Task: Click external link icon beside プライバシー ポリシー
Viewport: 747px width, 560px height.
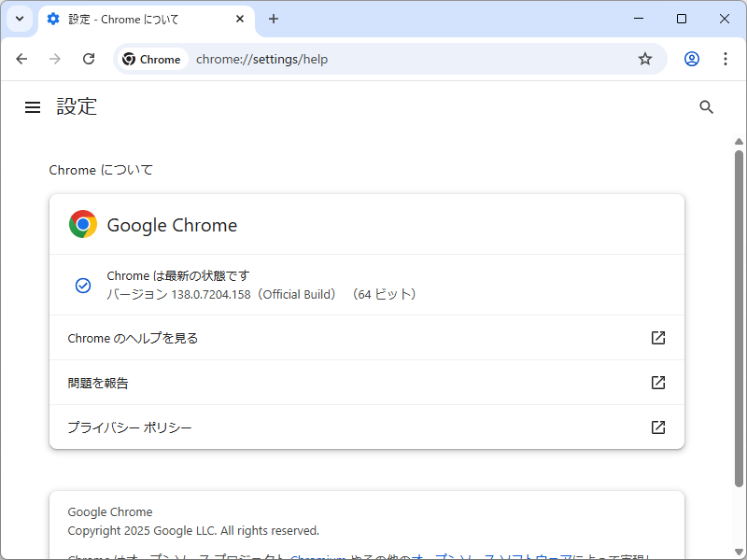Action: (658, 427)
